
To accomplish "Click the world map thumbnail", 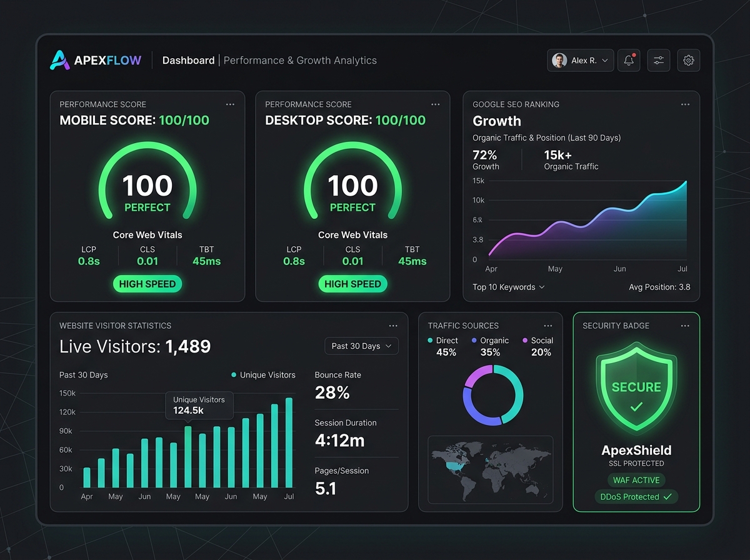I will 491,469.
